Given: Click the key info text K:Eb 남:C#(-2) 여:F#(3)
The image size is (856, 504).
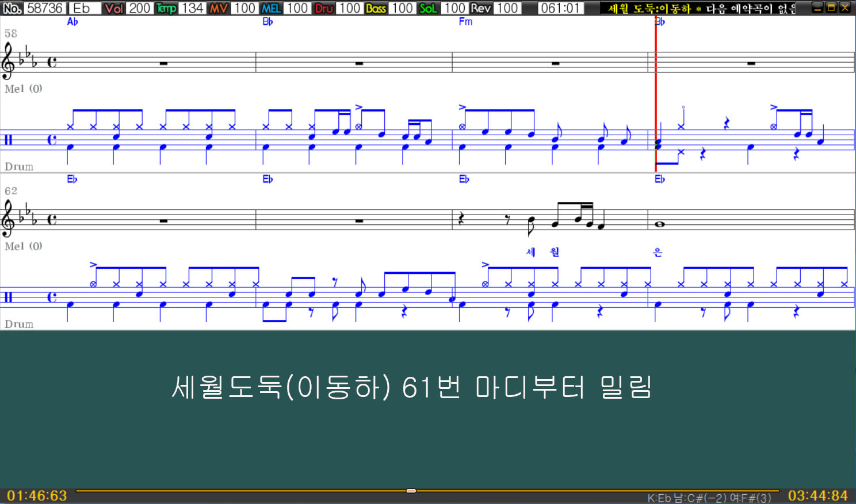Looking at the screenshot, I should coord(709,498).
